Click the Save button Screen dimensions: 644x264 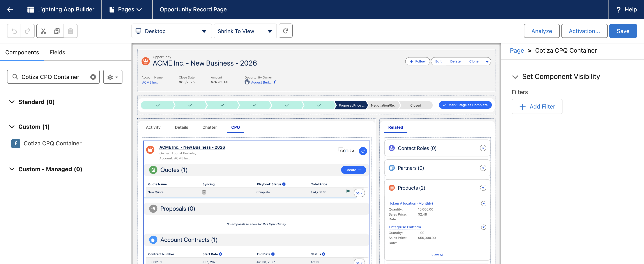[x=623, y=31]
